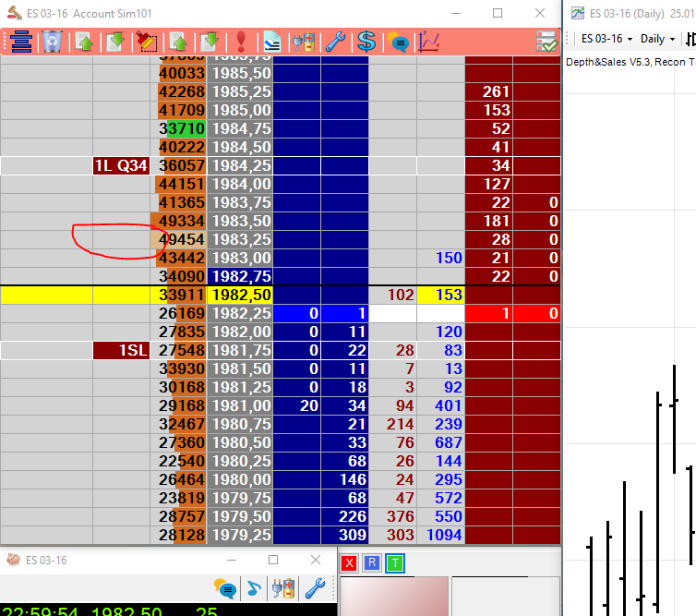Open the chat bubbles icon in DOM toolbar
Viewport: 696px width, 616px height.
pyautogui.click(x=398, y=42)
